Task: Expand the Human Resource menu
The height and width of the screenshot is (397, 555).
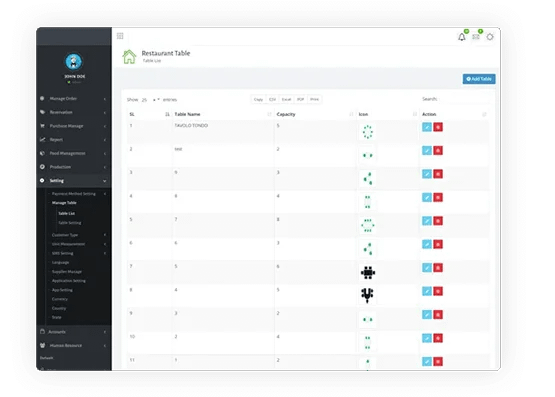Action: (74, 345)
